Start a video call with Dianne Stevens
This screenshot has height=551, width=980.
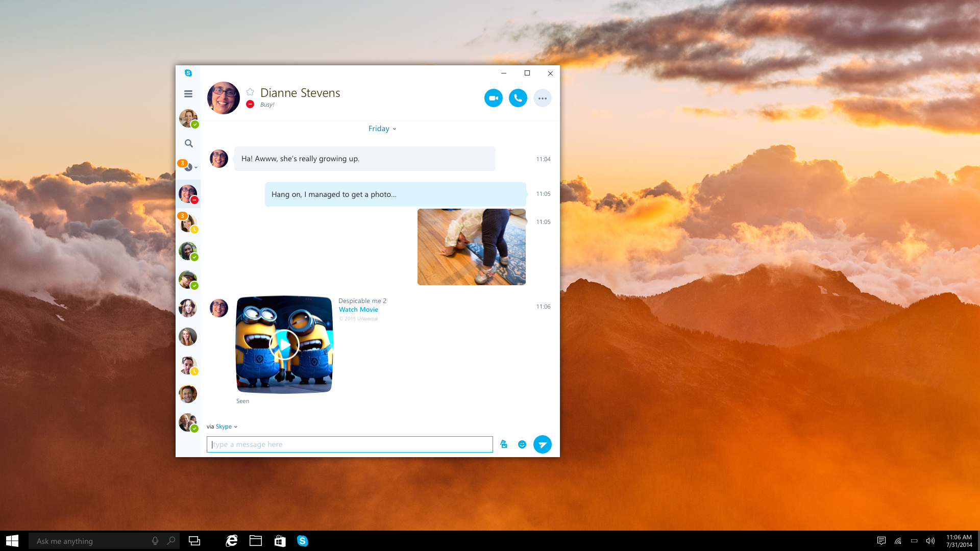[493, 98]
